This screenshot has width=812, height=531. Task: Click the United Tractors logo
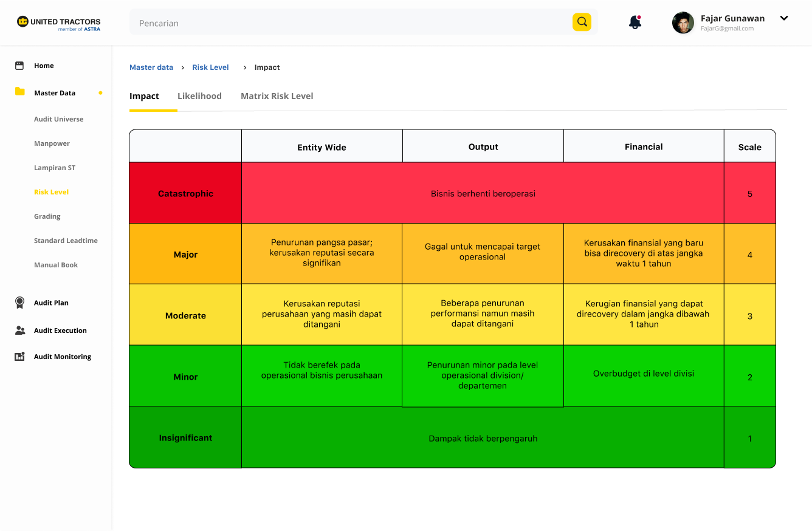[59, 23]
